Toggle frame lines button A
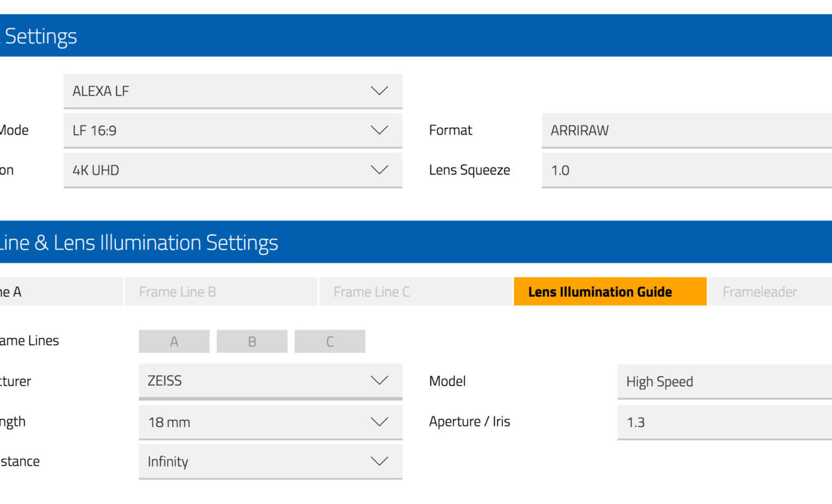Screen dimensions: 832x504 pos(174,341)
